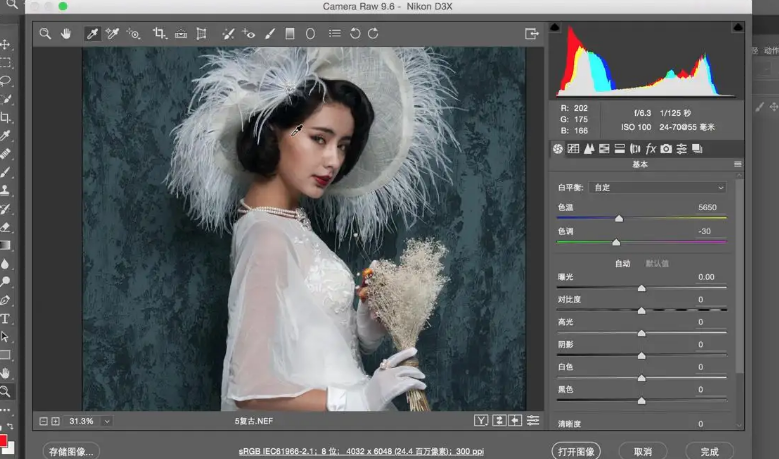
Task: Toggle current panel settings and defaults
Action: coord(533,420)
